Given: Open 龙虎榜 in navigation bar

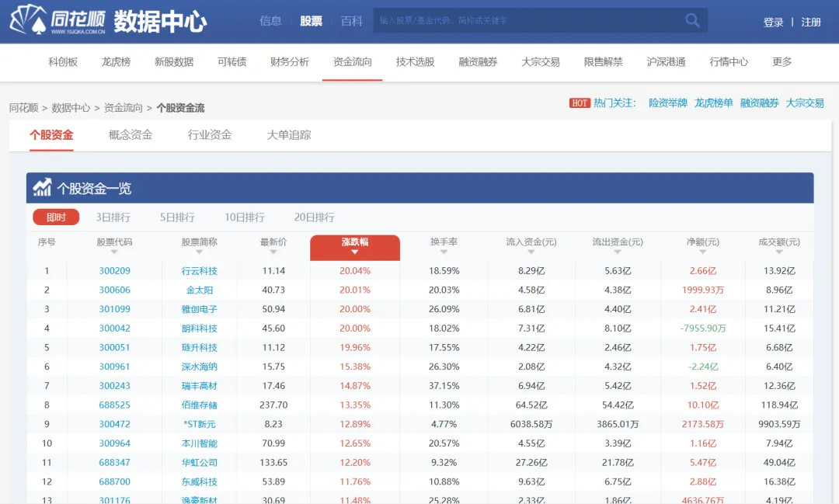Looking at the screenshot, I should coord(116,62).
